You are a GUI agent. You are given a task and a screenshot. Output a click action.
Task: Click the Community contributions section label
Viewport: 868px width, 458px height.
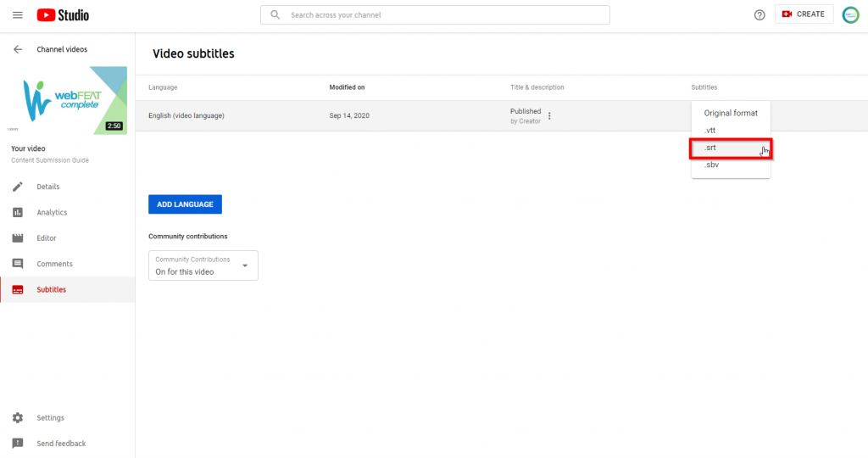click(x=187, y=237)
